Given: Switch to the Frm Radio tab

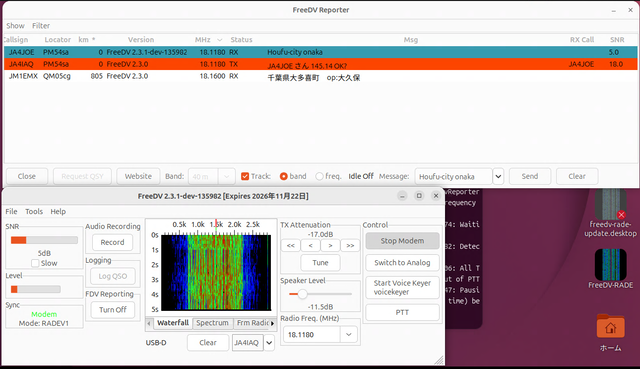Looking at the screenshot, I should 252,323.
